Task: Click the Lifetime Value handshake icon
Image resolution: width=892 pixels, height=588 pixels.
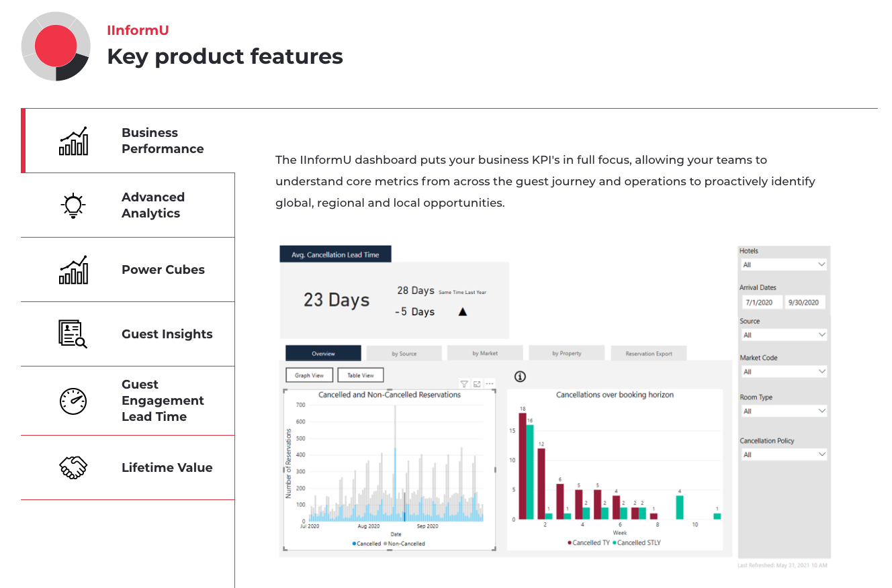Action: click(x=73, y=468)
